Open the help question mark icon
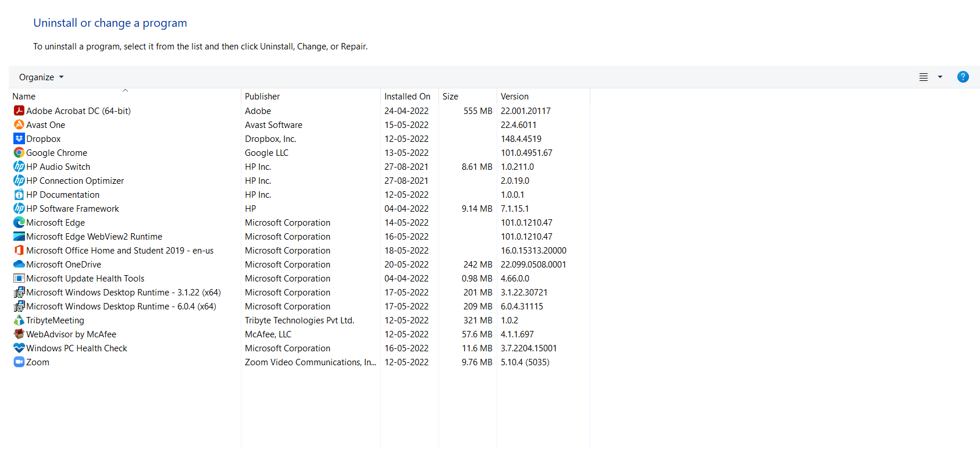This screenshot has height=449, width=980. click(963, 77)
